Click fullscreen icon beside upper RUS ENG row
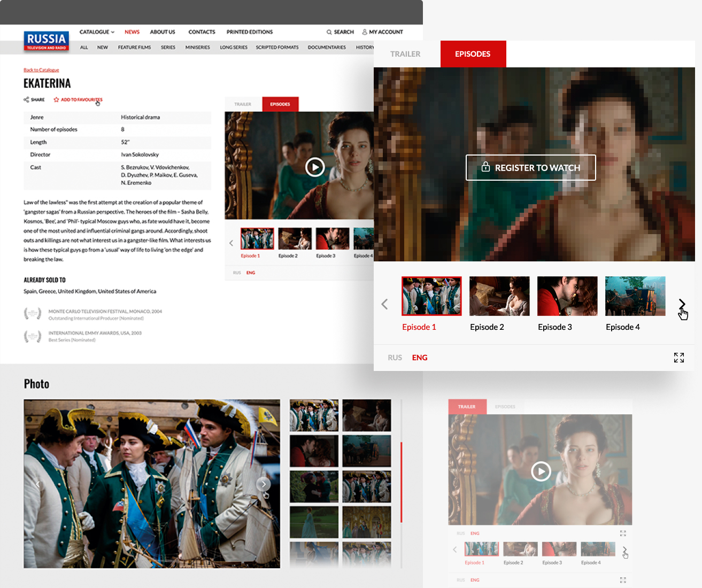Image resolution: width=702 pixels, height=588 pixels. click(x=623, y=533)
